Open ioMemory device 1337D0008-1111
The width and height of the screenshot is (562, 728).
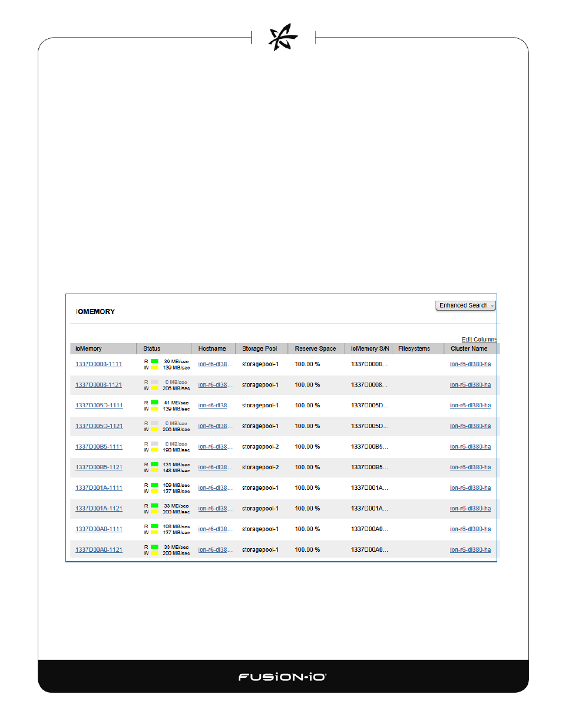tap(98, 364)
